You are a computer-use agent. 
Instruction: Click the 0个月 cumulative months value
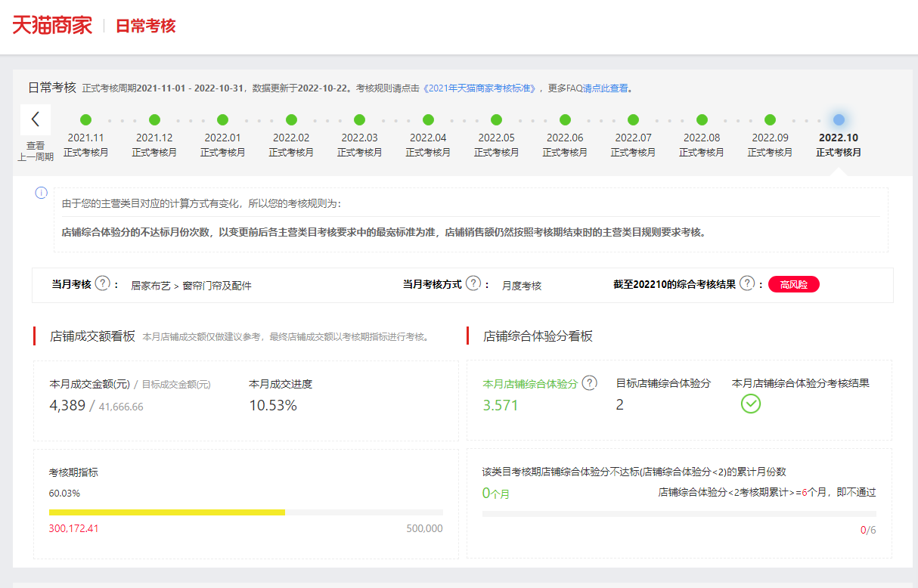tap(496, 494)
